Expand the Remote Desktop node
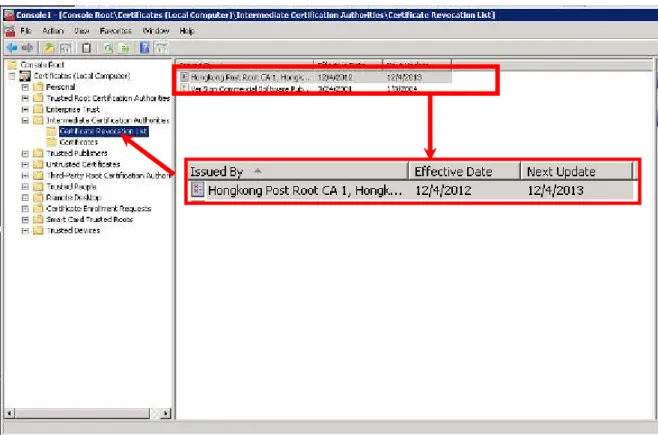 pyautogui.click(x=25, y=198)
